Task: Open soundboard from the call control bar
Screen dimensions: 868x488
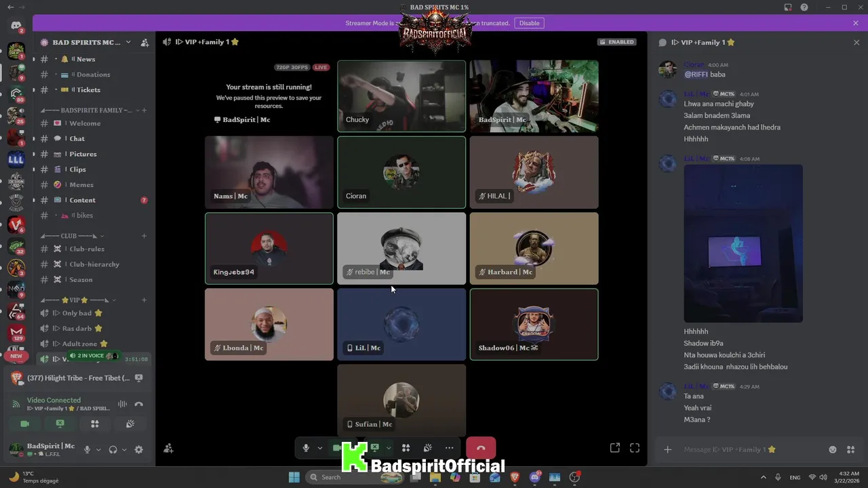Action: 427,448
